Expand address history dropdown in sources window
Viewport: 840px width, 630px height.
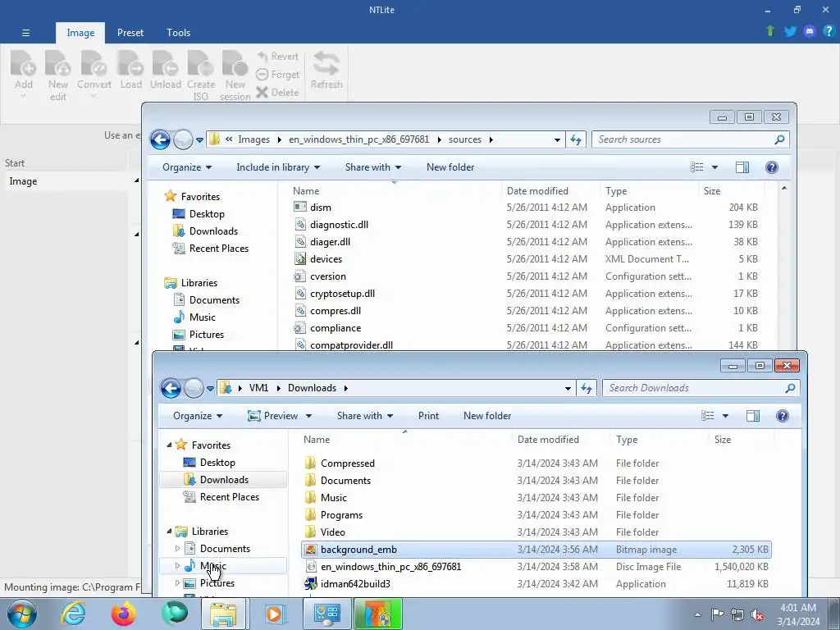click(557, 139)
